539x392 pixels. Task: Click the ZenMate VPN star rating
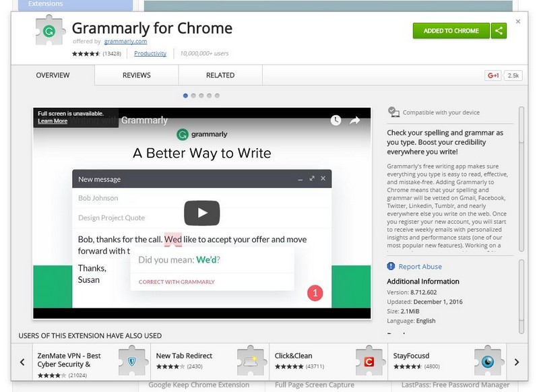[x=52, y=376]
